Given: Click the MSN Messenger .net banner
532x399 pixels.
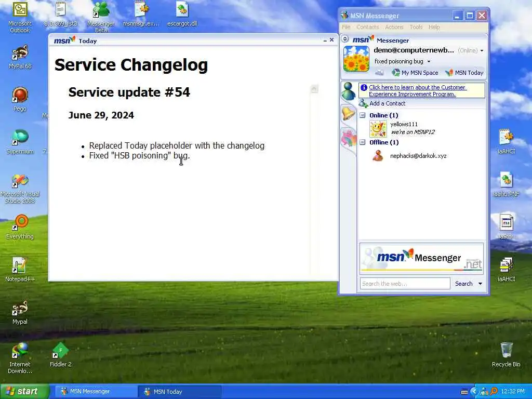Looking at the screenshot, I should 421,259.
